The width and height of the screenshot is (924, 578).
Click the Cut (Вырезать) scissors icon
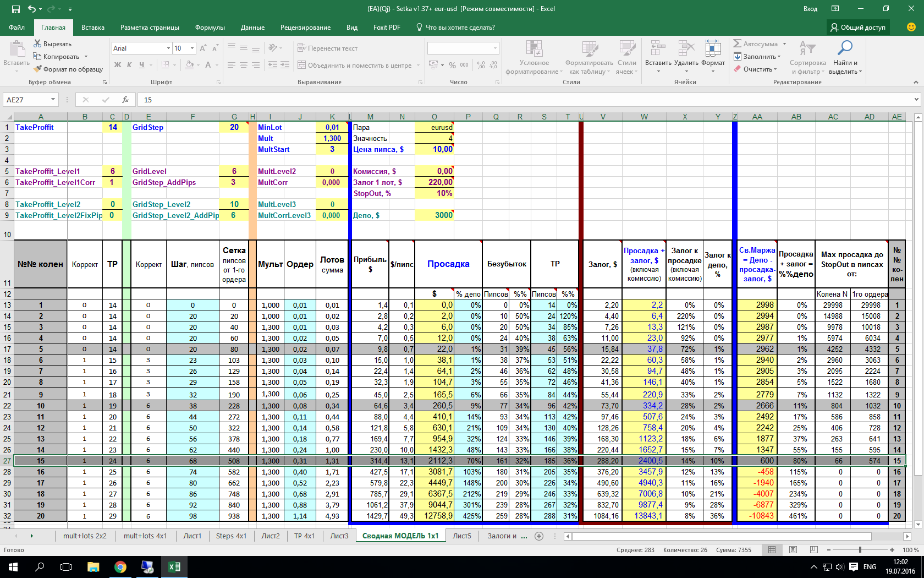37,43
